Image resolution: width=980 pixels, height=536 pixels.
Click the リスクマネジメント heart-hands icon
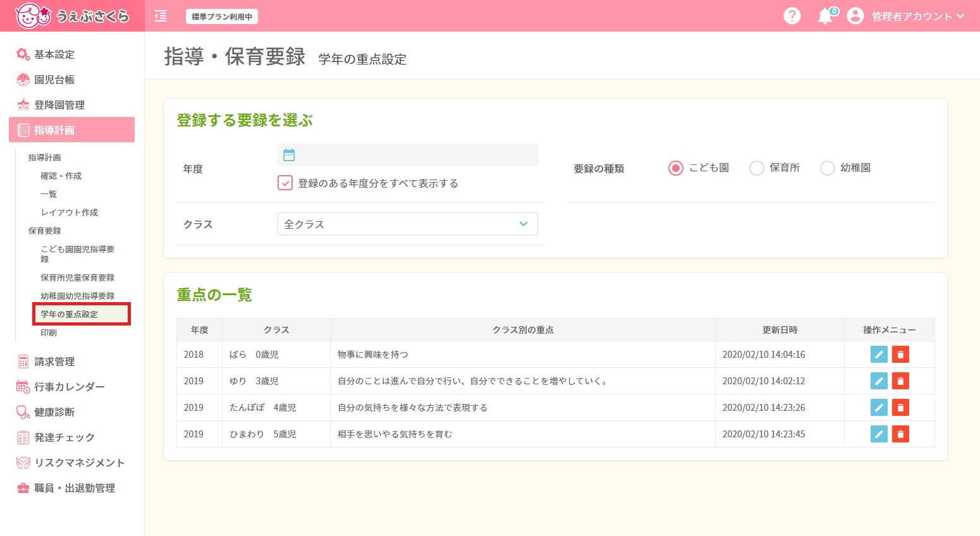tap(23, 463)
